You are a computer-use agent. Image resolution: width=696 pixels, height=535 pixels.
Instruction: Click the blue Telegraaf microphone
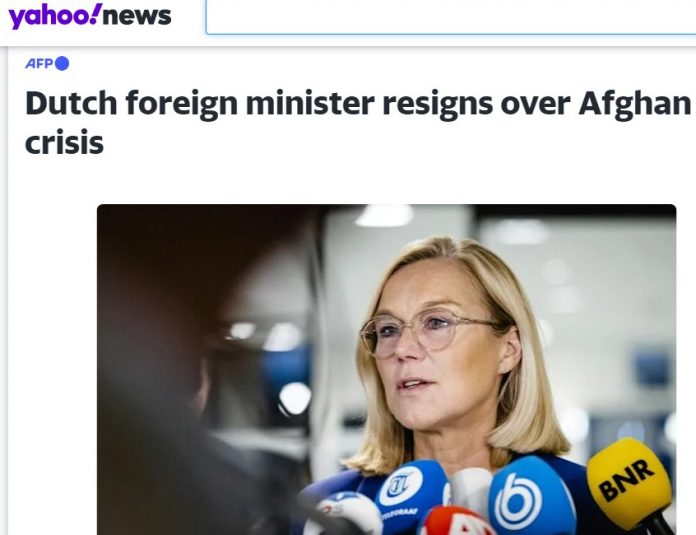click(x=411, y=495)
